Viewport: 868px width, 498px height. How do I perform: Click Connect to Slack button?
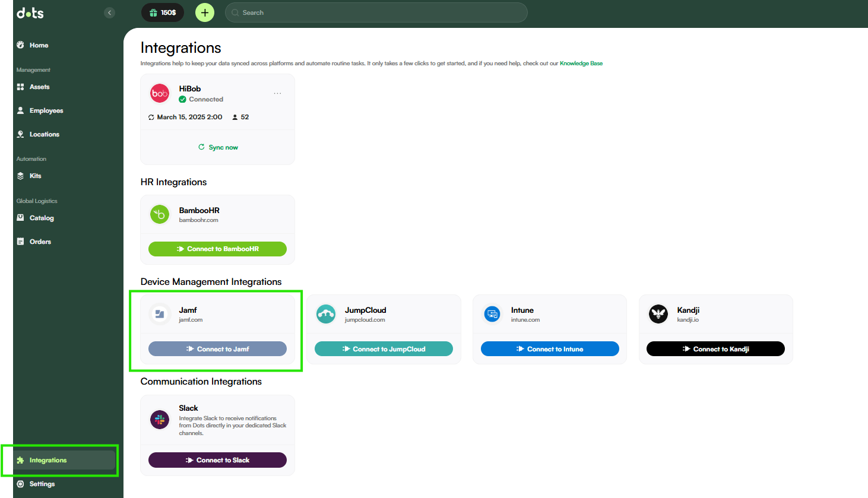click(217, 460)
